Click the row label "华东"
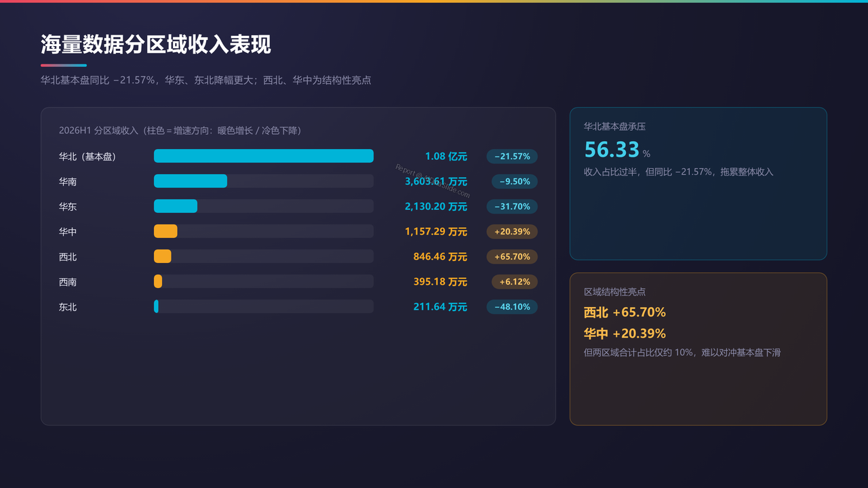868x488 pixels. tap(68, 207)
